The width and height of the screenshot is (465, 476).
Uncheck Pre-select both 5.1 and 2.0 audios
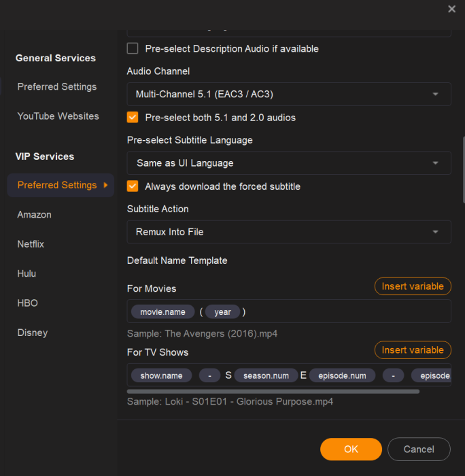(133, 117)
